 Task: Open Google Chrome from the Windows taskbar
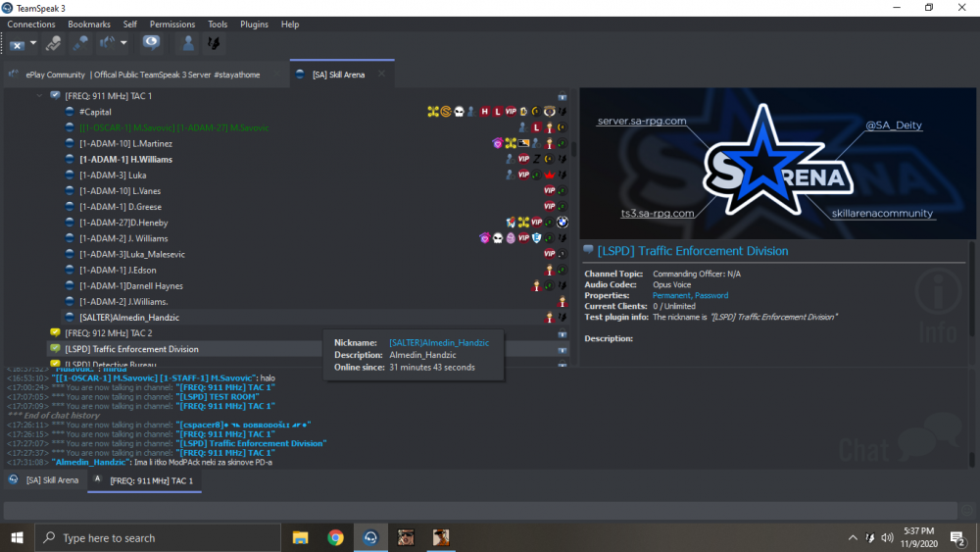point(335,537)
